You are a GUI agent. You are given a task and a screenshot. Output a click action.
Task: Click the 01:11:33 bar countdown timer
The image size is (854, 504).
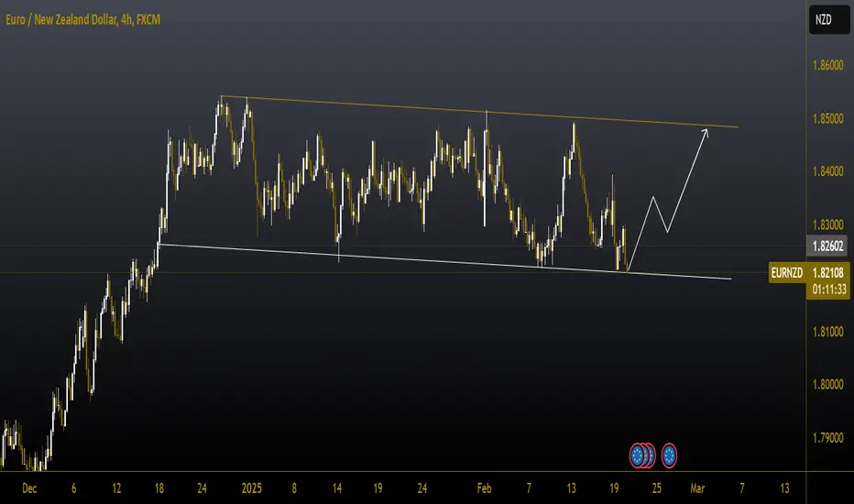(x=829, y=290)
